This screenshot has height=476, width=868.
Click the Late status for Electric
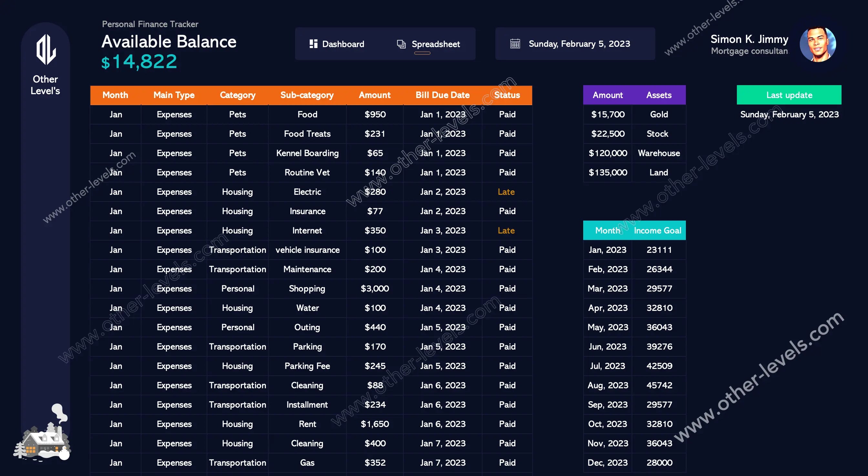point(506,192)
